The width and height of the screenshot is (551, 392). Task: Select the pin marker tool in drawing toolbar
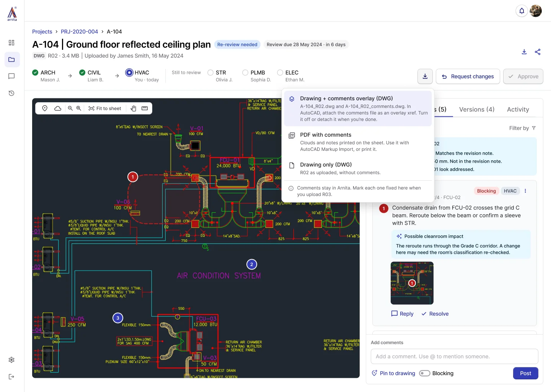pyautogui.click(x=45, y=108)
